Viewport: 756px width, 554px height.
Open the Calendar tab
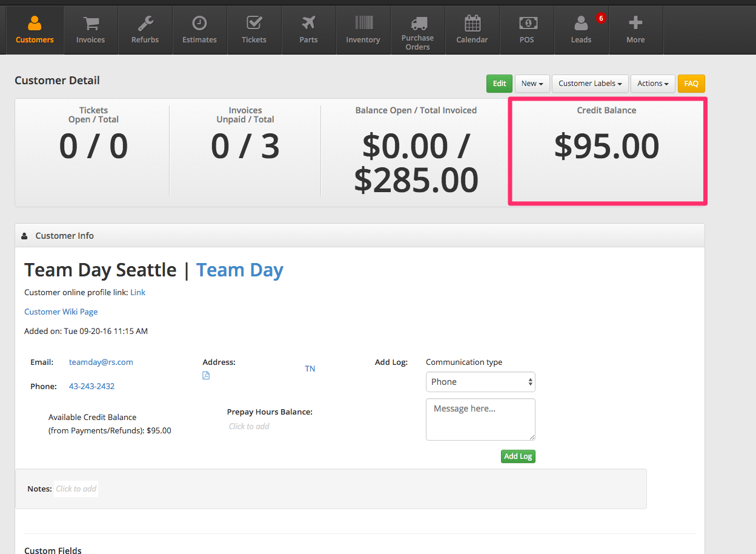472,30
